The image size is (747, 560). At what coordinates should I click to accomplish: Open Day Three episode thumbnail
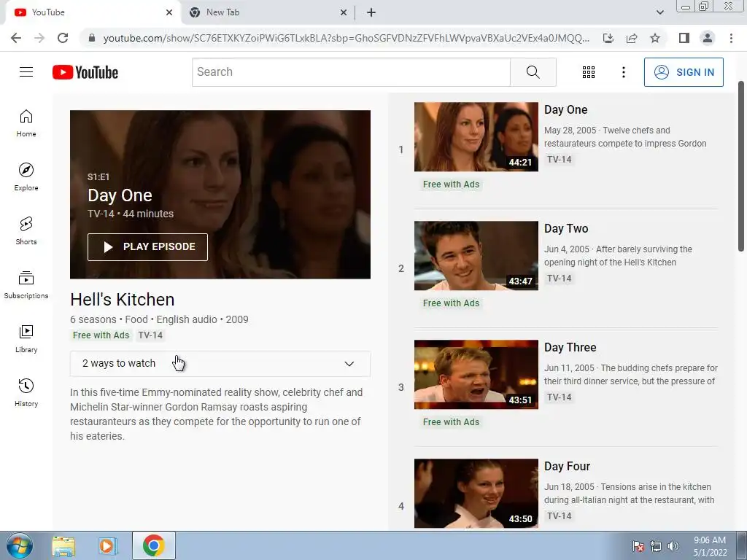[x=476, y=374]
